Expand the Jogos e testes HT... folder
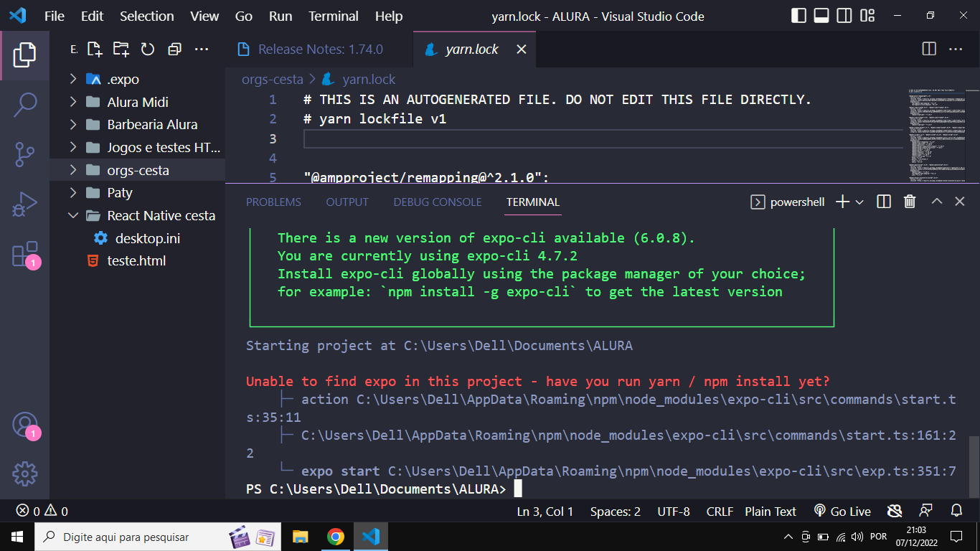The height and width of the screenshot is (551, 980). pyautogui.click(x=137, y=147)
